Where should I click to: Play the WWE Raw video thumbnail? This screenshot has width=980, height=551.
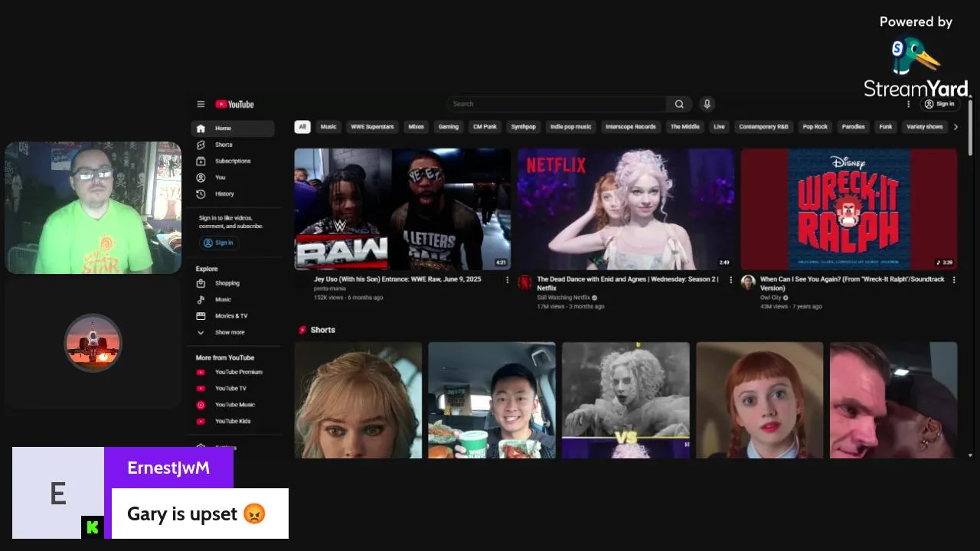pyautogui.click(x=403, y=209)
